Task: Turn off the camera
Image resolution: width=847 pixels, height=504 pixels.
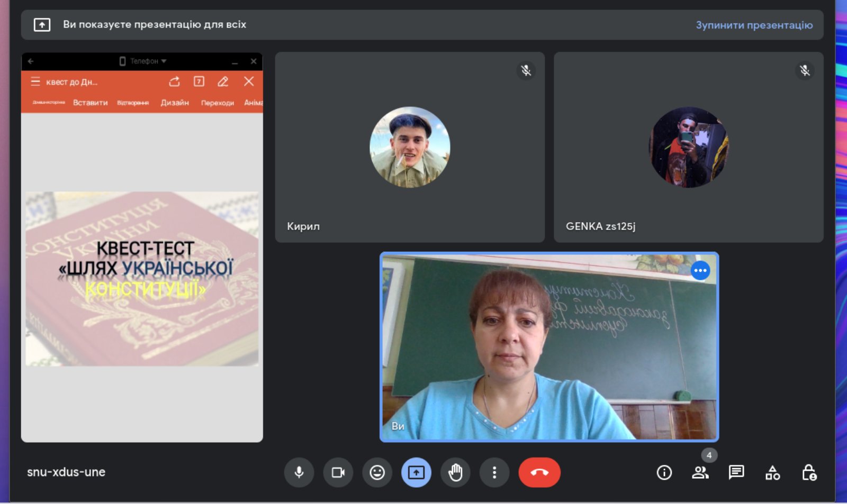Action: tap(338, 472)
